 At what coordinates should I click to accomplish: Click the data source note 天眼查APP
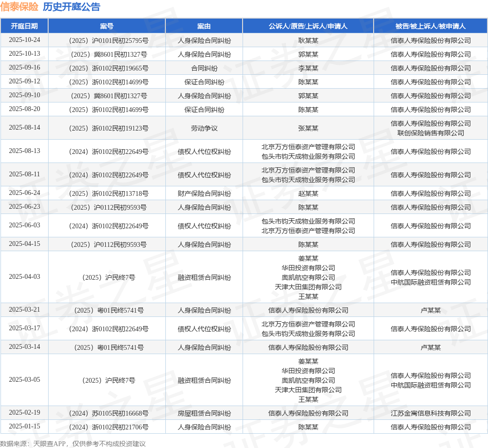(49, 444)
